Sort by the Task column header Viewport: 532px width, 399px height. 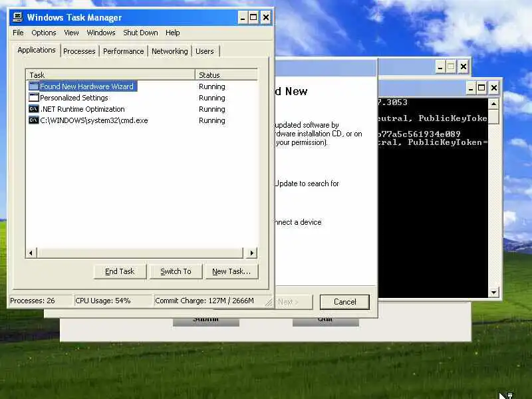(x=110, y=74)
